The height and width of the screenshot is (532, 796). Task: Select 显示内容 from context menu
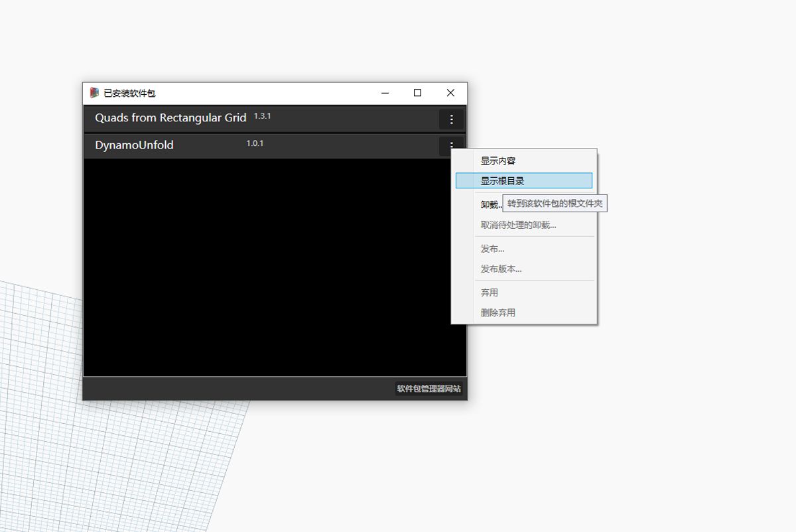tap(524, 161)
